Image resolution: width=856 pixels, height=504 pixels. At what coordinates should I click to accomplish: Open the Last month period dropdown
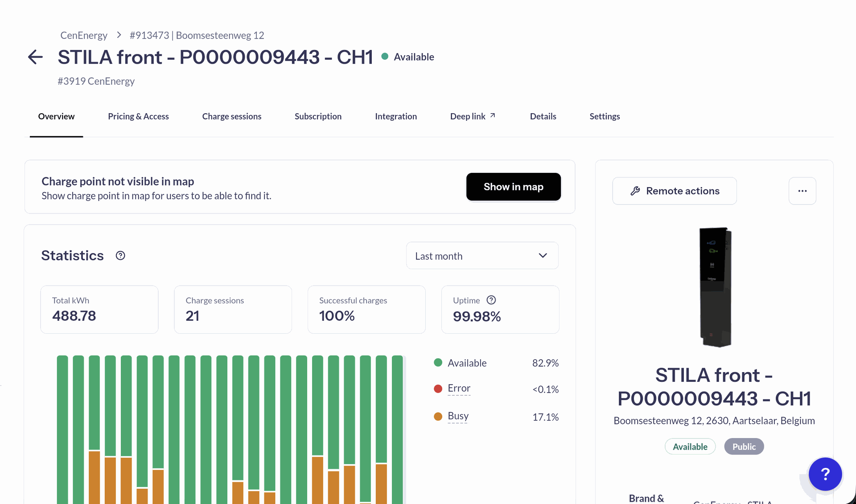pos(482,256)
